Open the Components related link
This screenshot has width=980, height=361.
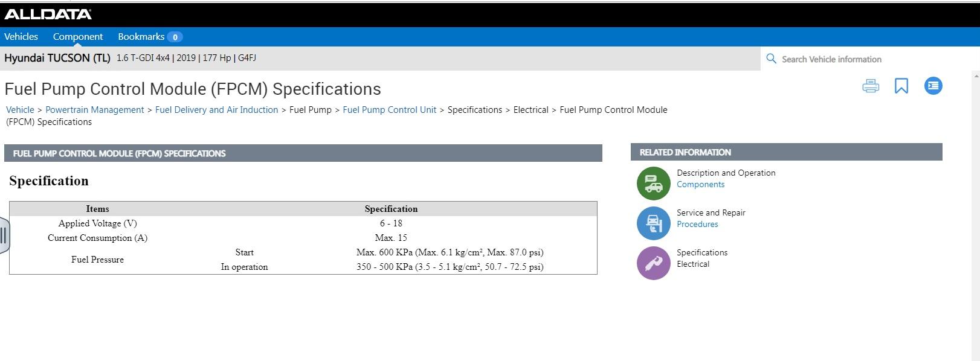[x=700, y=185]
